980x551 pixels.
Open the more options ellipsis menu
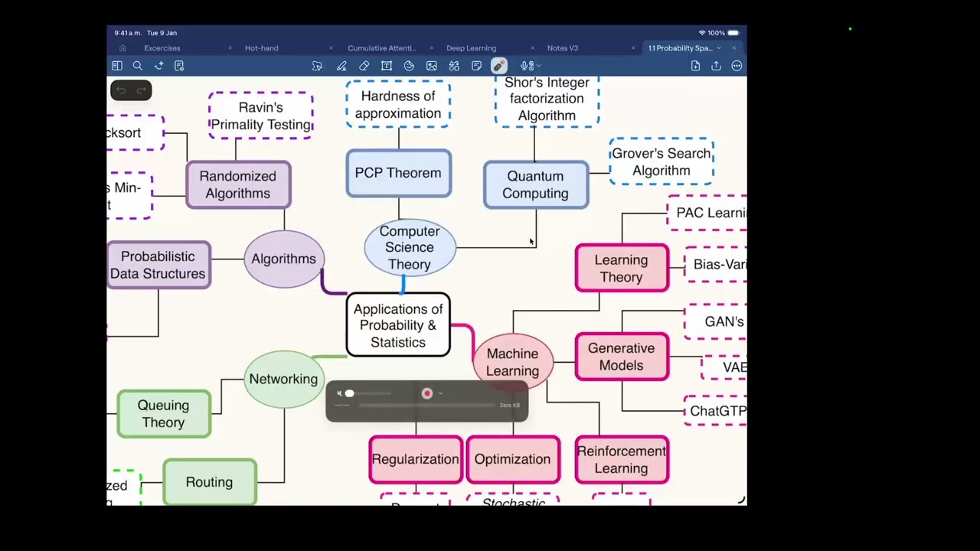pos(737,66)
